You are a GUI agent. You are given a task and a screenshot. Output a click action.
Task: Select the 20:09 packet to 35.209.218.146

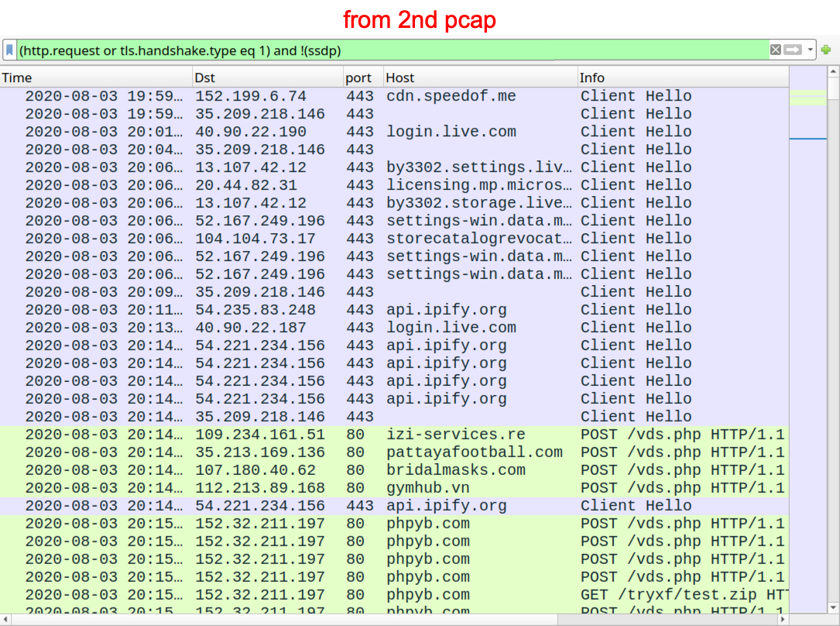(394, 292)
